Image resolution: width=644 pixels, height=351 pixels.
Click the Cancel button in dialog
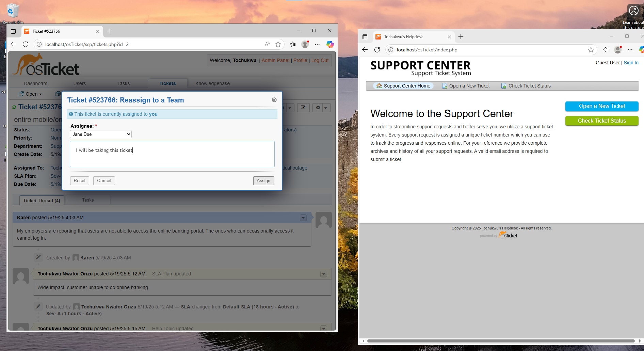click(x=104, y=181)
